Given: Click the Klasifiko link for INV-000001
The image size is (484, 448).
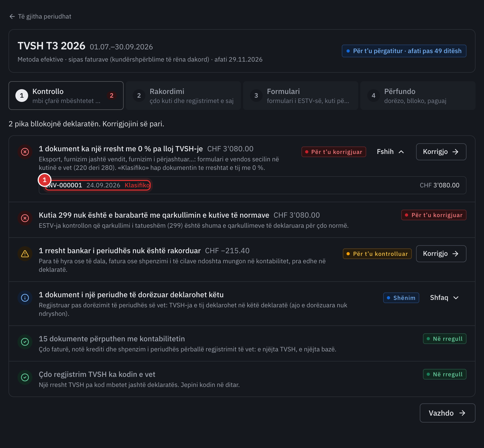Looking at the screenshot, I should coord(137,185).
